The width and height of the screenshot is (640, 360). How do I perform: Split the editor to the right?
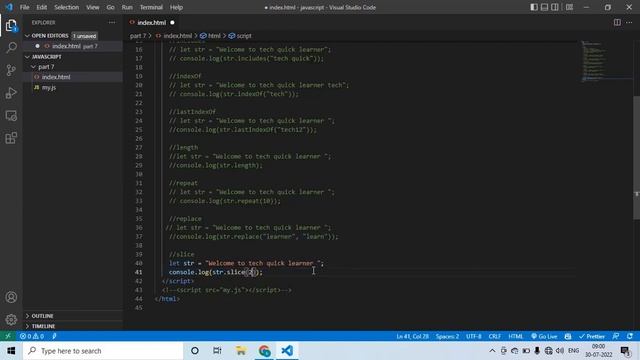click(x=617, y=22)
